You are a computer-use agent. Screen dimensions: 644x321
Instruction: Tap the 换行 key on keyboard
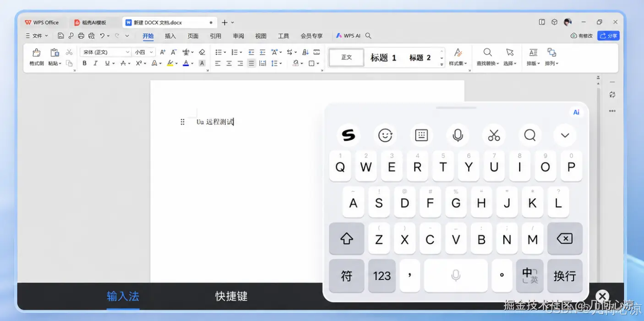click(565, 276)
